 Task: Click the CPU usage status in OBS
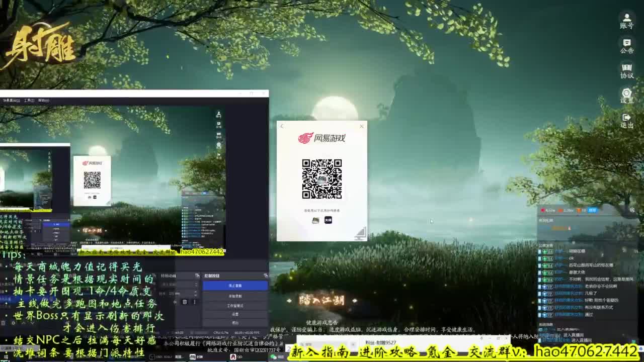pyautogui.click(x=221, y=332)
